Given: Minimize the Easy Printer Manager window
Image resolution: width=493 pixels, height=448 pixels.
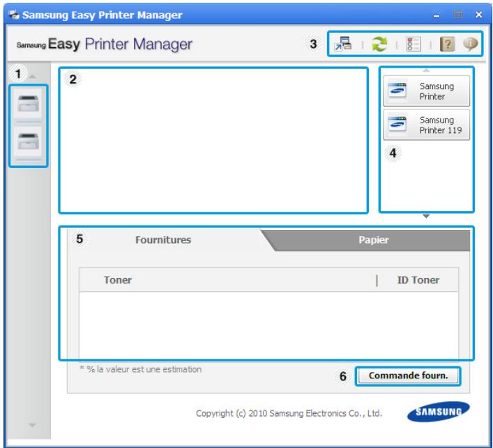Looking at the screenshot, I should pos(437,15).
